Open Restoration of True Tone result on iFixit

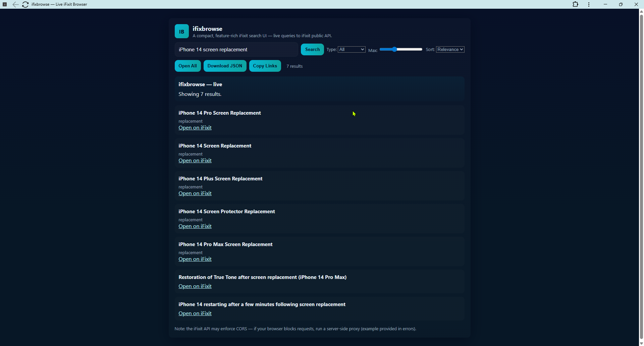(195, 286)
